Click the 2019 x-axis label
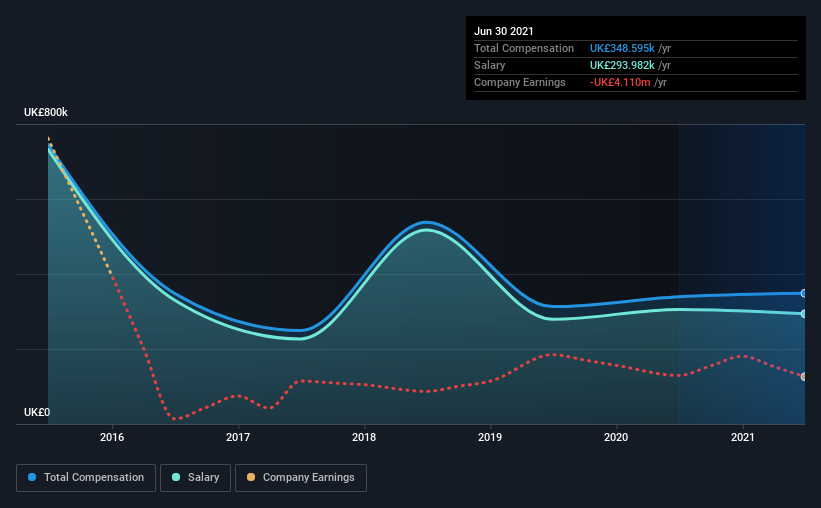Viewport: 821px width, 508px height. pyautogui.click(x=490, y=437)
